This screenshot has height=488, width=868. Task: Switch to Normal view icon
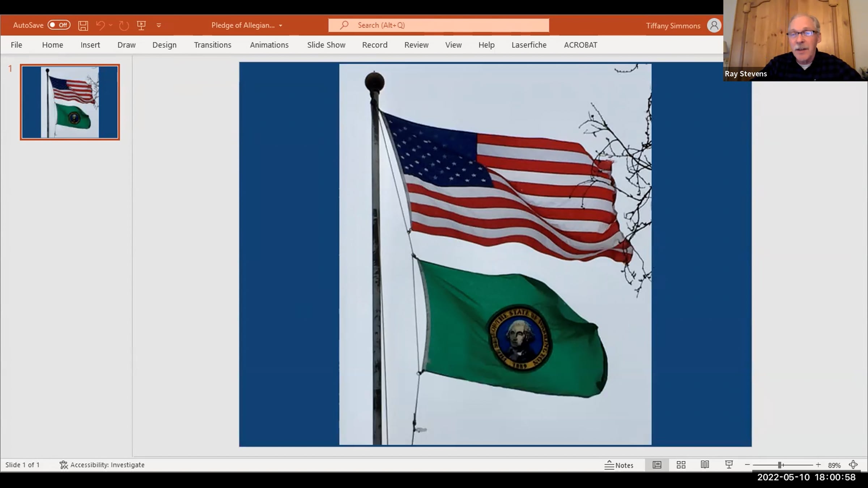pos(657,465)
